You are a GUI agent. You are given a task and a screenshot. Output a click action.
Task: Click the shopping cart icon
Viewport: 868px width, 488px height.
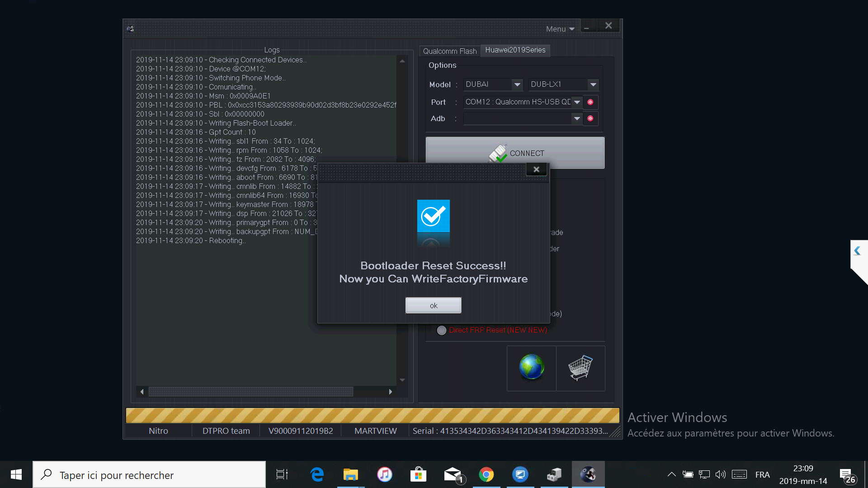tap(580, 368)
